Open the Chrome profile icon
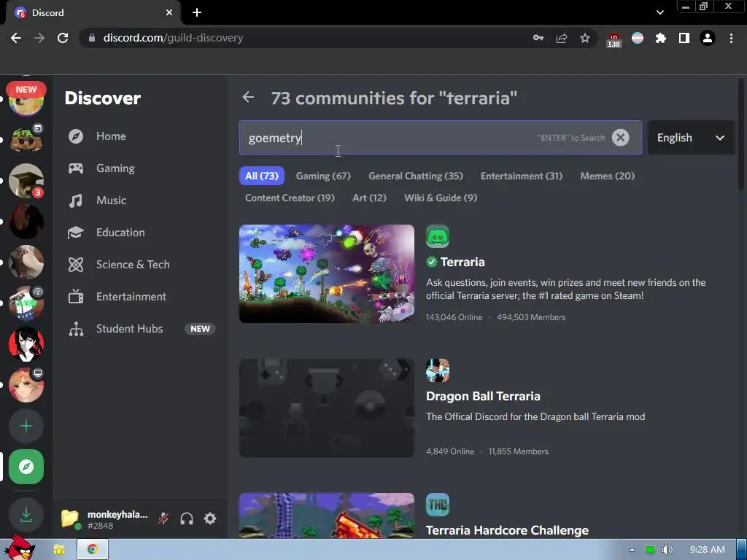The image size is (747, 560). pos(708,38)
